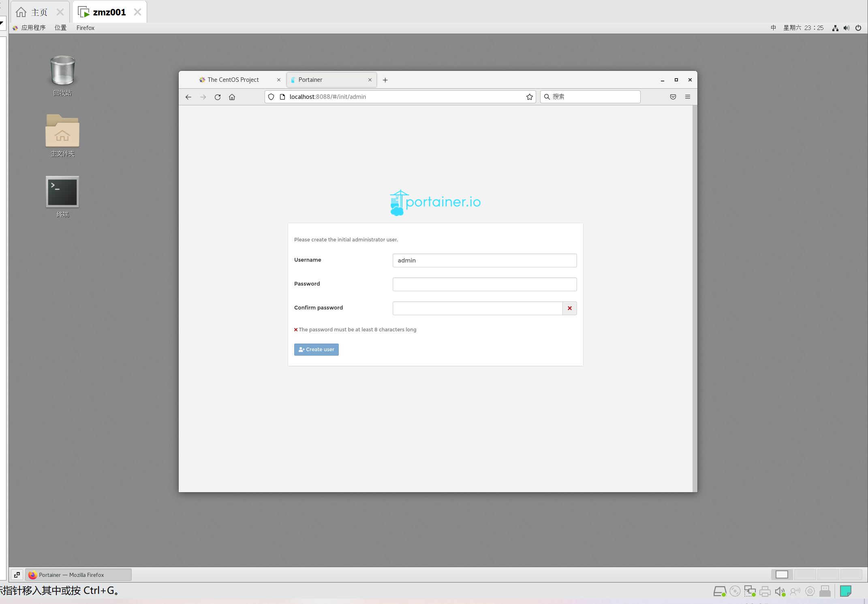The width and height of the screenshot is (868, 604).
Task: Click the VM printer status icon
Action: point(765,591)
